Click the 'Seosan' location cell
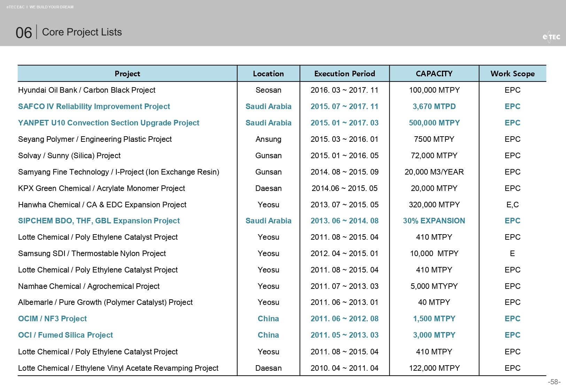566x392 pixels. 268,90
